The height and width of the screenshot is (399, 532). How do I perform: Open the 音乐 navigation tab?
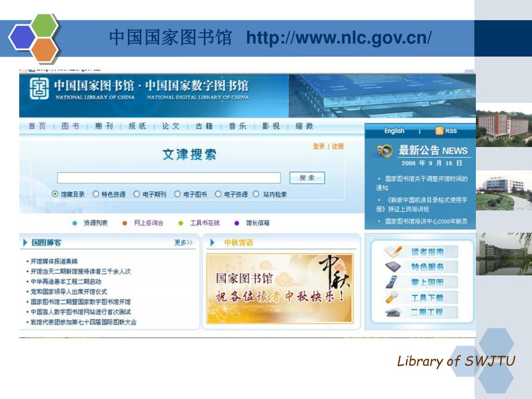(237, 126)
